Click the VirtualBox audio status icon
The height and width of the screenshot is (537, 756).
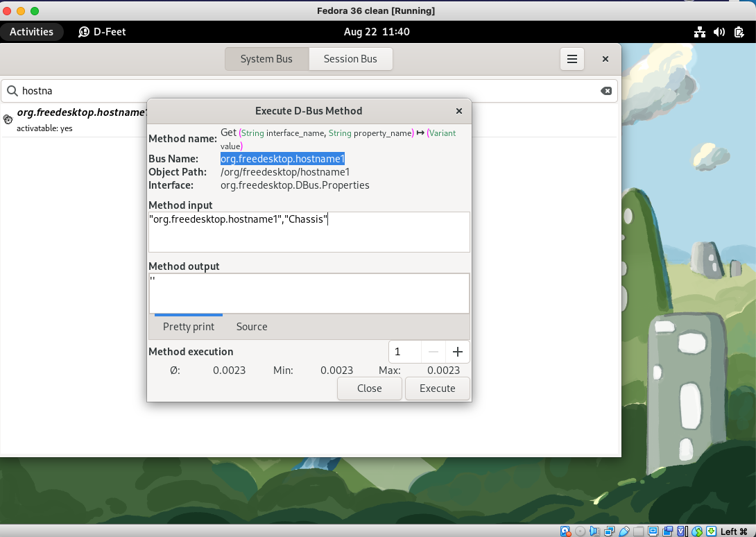pos(594,531)
